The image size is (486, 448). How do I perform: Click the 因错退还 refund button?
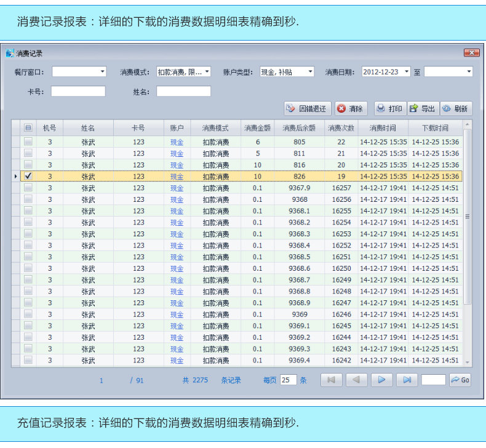(x=308, y=108)
